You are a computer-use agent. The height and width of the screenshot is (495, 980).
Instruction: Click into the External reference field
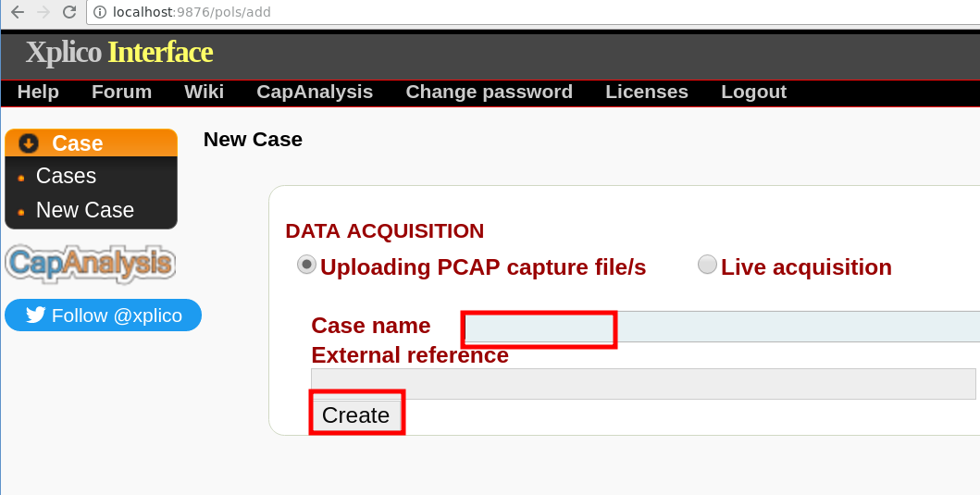click(644, 384)
